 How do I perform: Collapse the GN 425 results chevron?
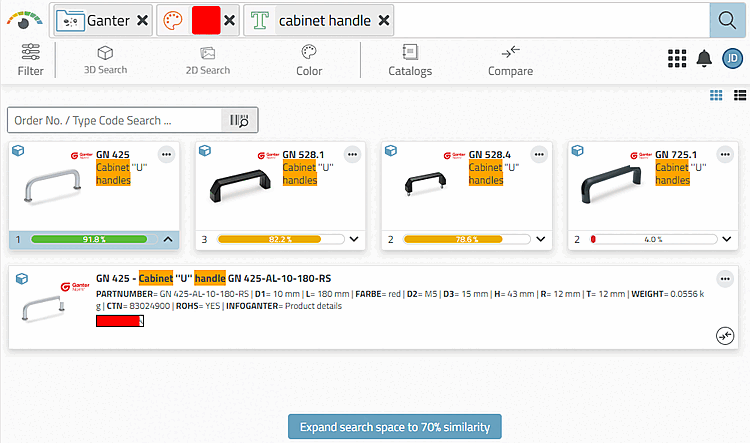168,239
